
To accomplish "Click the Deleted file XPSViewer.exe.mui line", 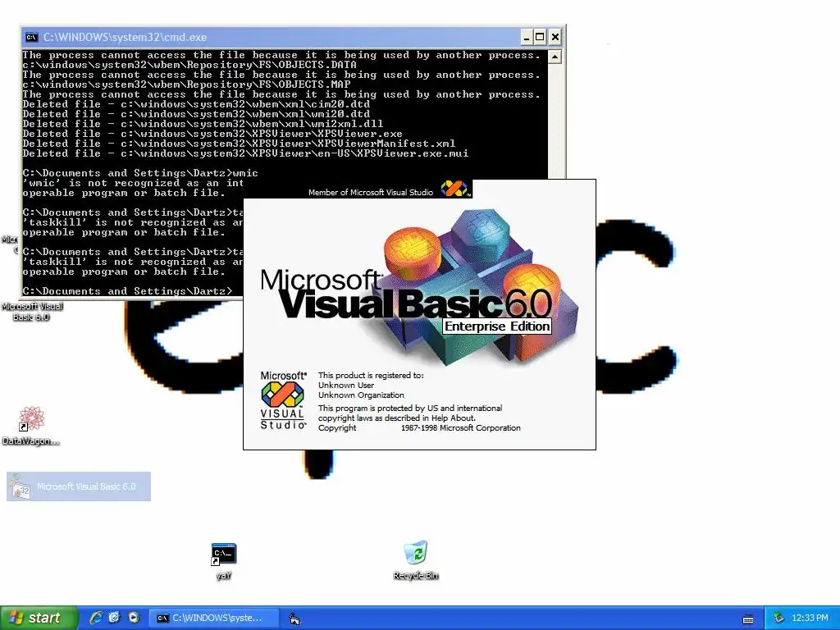I will (245, 153).
